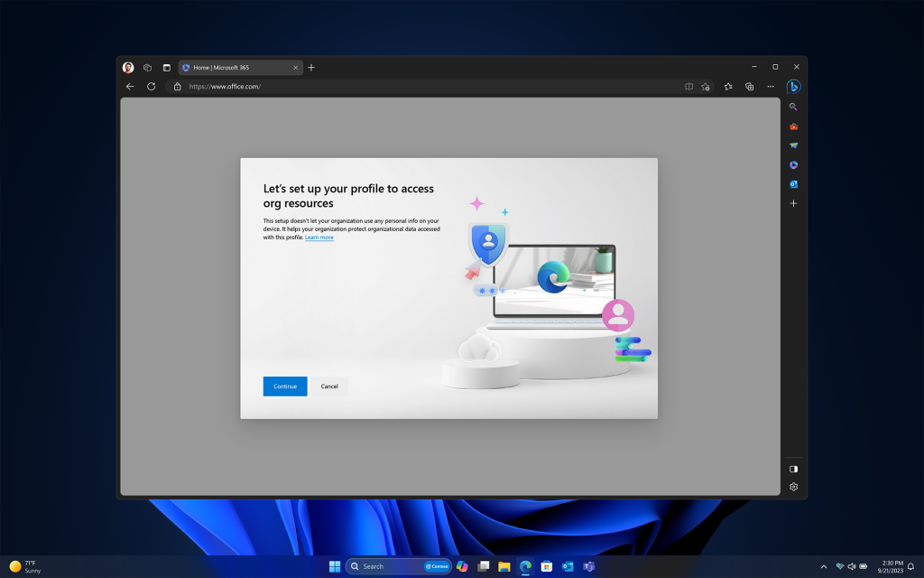Toggle split screen view
This screenshot has width=924, height=578.
click(688, 87)
